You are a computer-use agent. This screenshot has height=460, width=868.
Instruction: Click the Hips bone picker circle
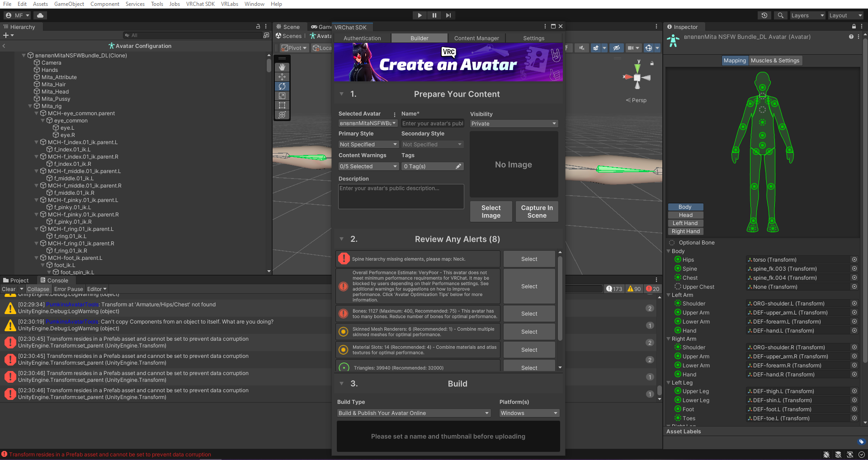854,260
